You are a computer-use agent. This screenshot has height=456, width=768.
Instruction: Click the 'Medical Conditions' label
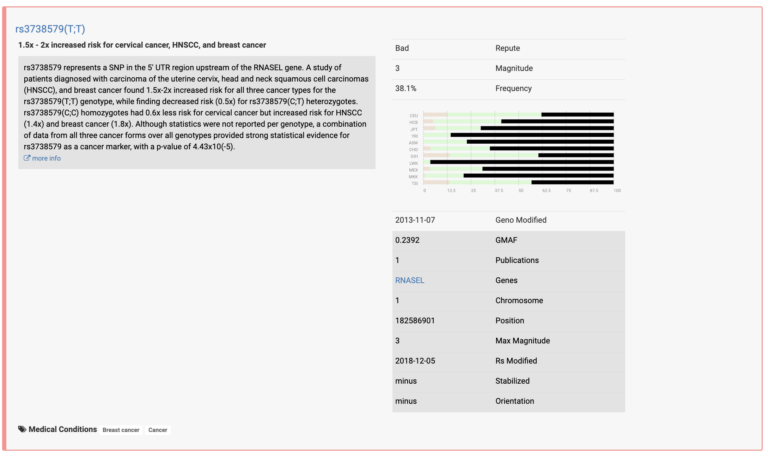click(x=63, y=429)
